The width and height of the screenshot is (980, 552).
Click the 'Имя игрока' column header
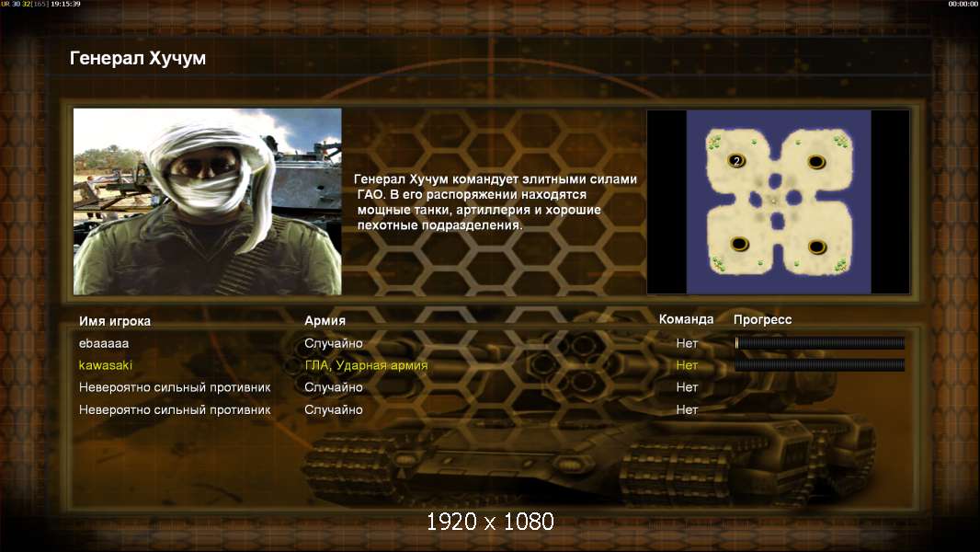pos(114,321)
